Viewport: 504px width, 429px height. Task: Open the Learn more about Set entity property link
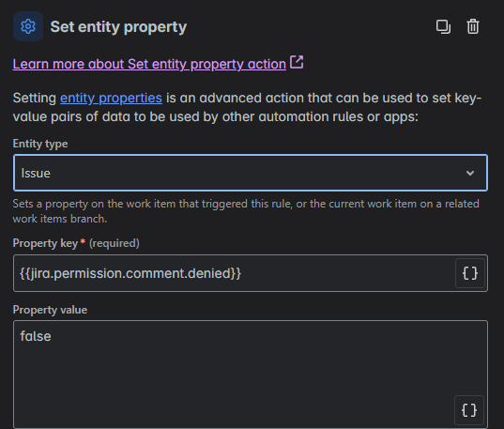[149, 64]
